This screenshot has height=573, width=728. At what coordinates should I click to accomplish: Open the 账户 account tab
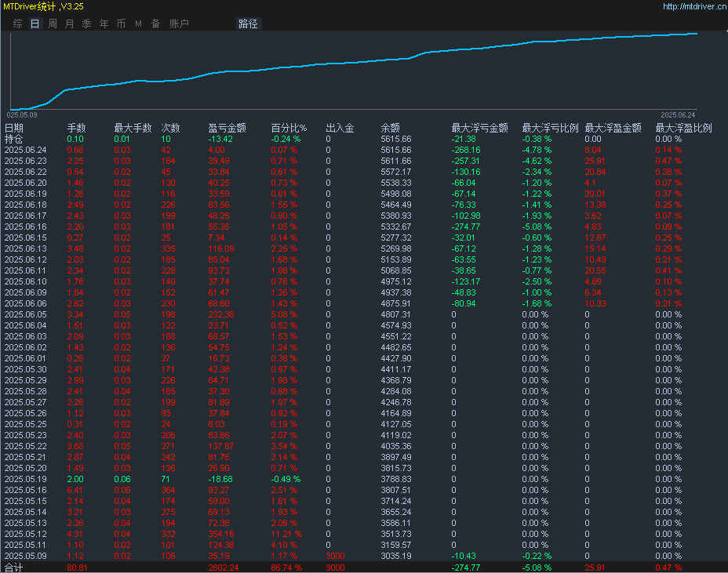click(179, 24)
